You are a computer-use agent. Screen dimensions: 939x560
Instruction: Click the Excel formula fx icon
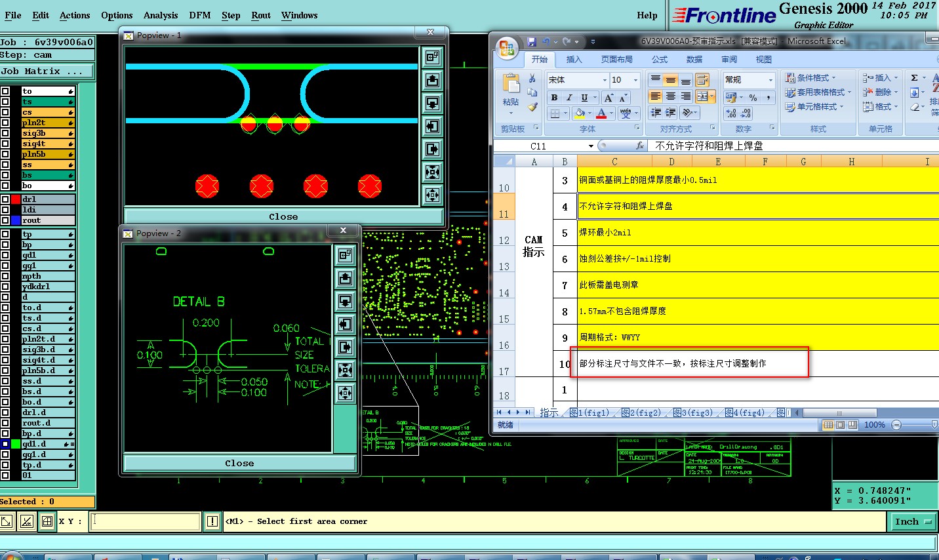click(640, 146)
